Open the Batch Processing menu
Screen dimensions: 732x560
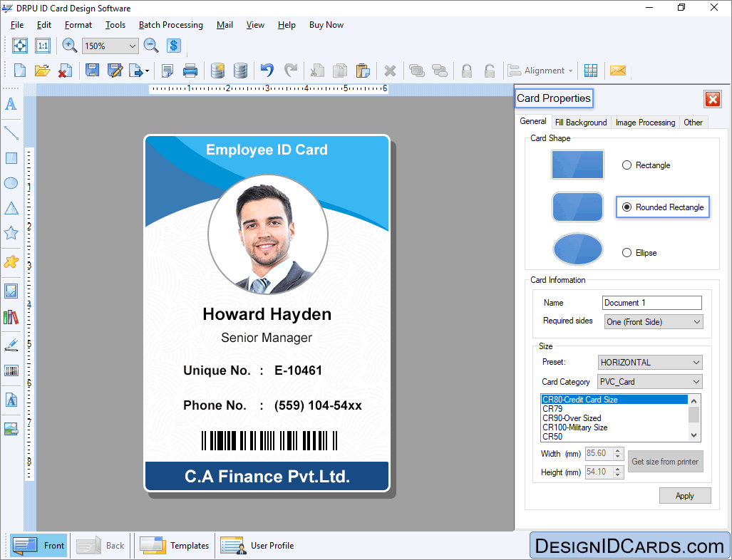171,25
